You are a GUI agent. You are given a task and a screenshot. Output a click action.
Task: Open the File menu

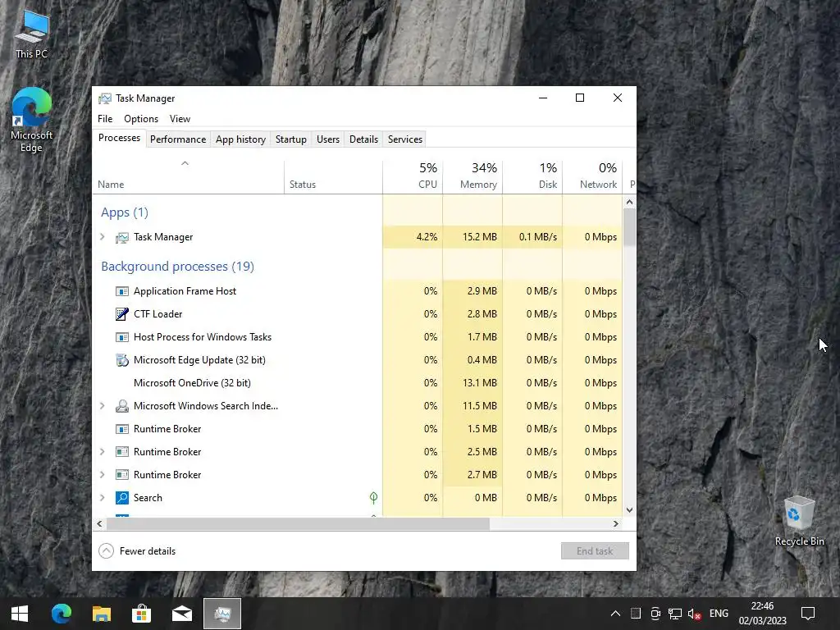[105, 119]
